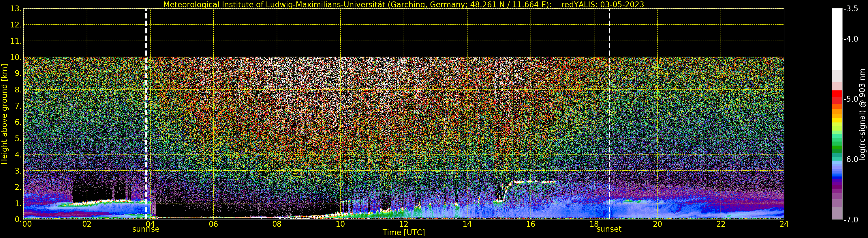Screen dimensions: 868x238
Task: Click the colorbar value '-6.0'
Action: [851, 159]
